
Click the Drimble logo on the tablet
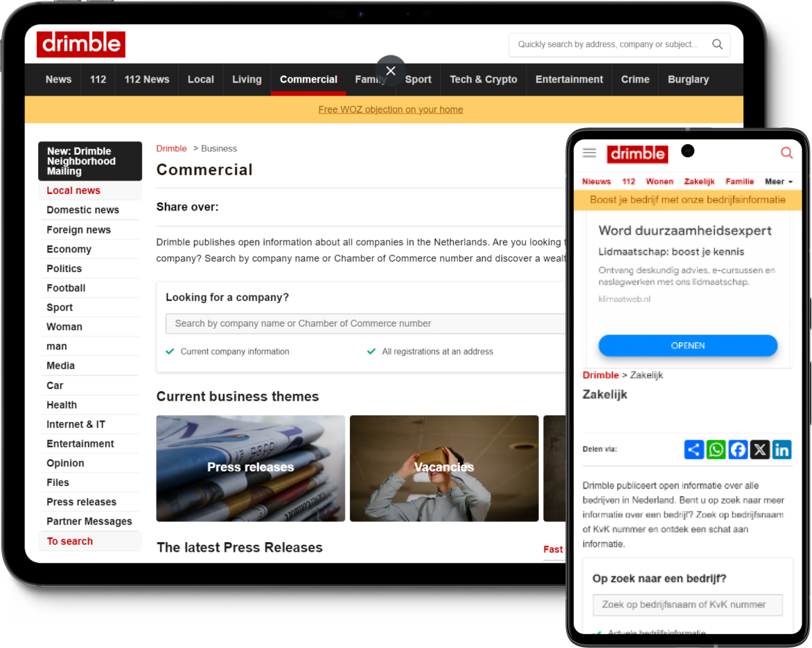pyautogui.click(x=81, y=44)
